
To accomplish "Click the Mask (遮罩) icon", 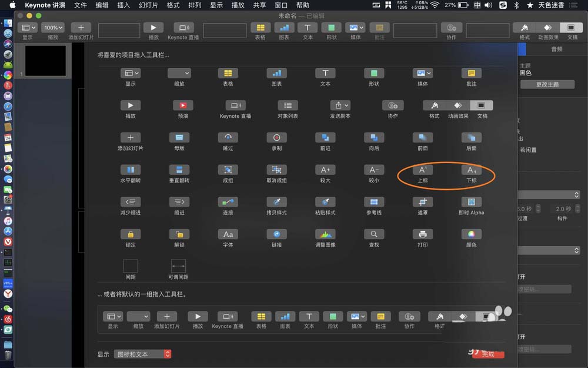I will (x=422, y=202).
